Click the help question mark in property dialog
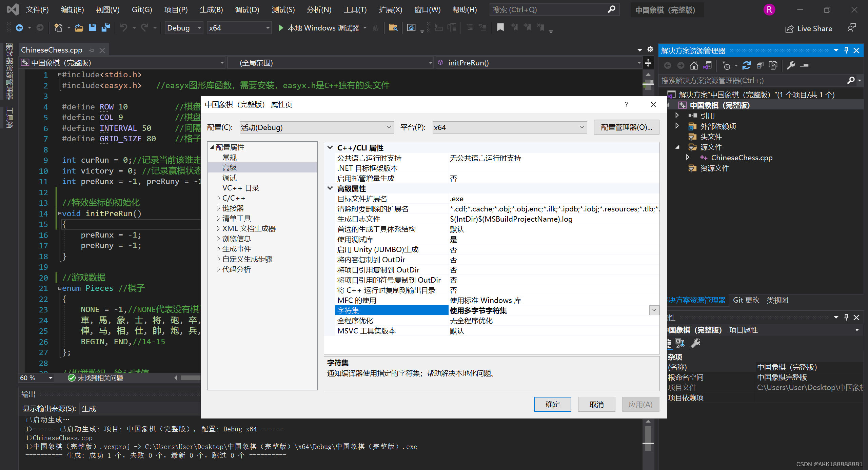This screenshot has width=868, height=470. (x=626, y=105)
